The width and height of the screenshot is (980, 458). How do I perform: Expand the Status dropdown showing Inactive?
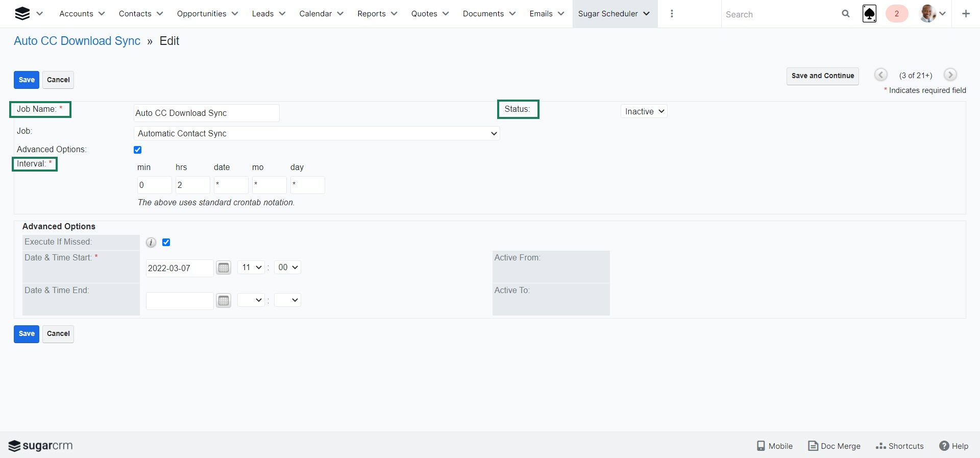[x=644, y=111]
